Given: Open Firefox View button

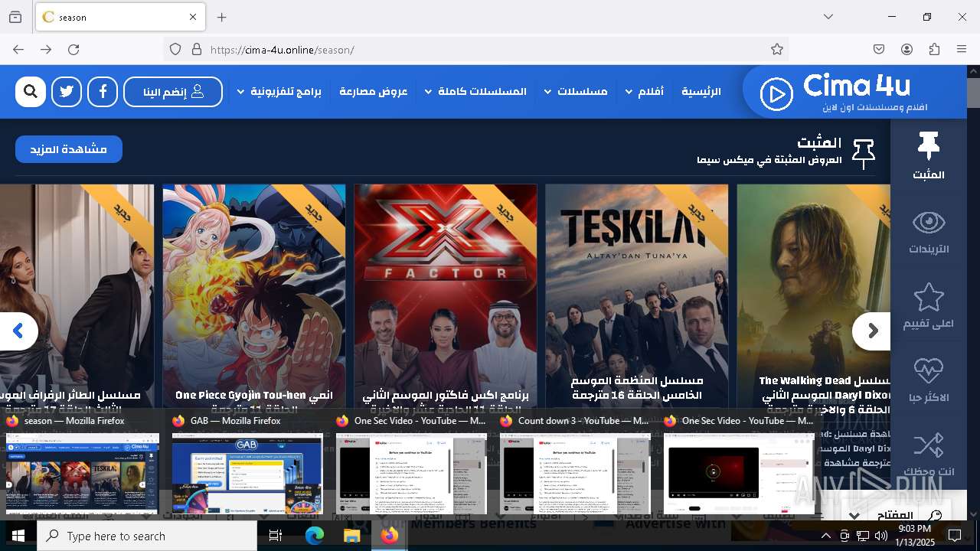Looking at the screenshot, I should tap(15, 17).
